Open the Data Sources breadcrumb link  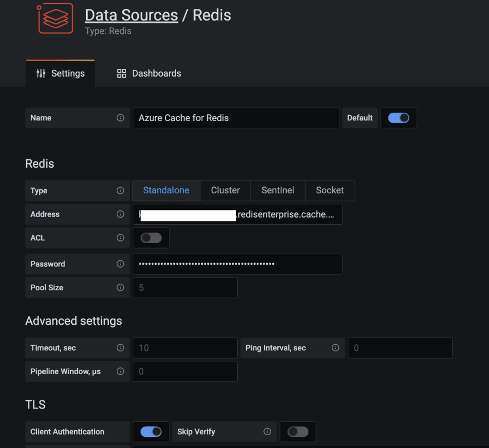(131, 15)
